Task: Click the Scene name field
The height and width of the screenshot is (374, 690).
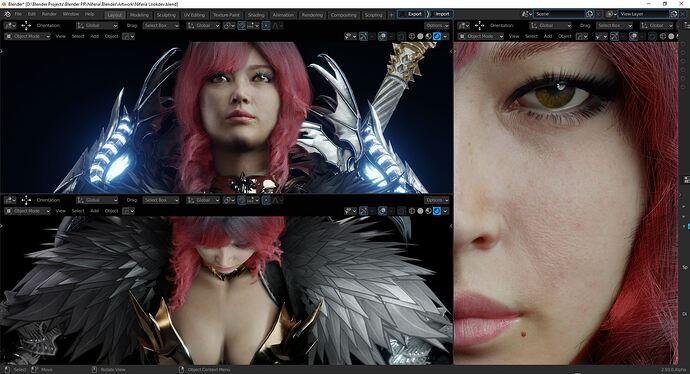Action: click(559, 14)
